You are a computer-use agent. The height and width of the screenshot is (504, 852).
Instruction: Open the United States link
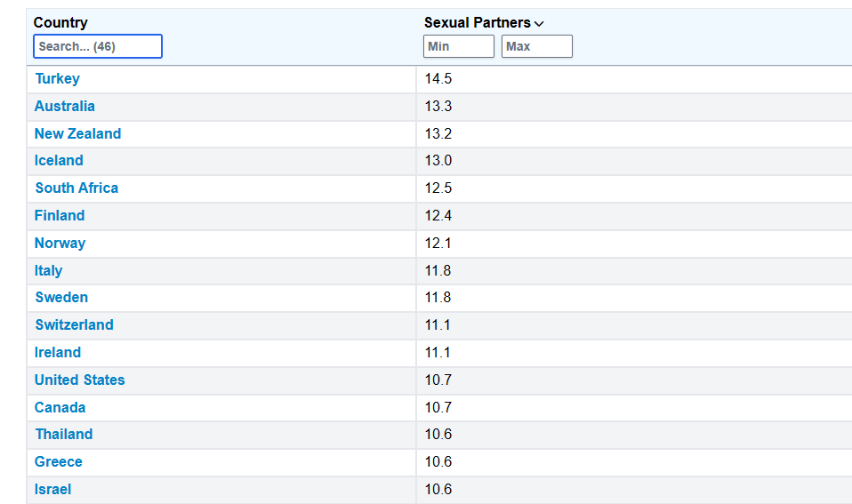pos(79,380)
